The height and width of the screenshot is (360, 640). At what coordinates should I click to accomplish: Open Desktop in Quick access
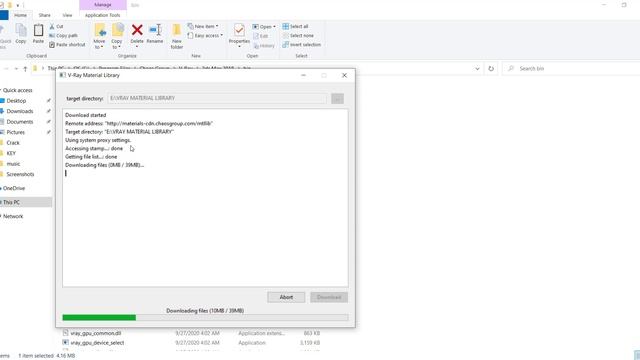[16, 101]
